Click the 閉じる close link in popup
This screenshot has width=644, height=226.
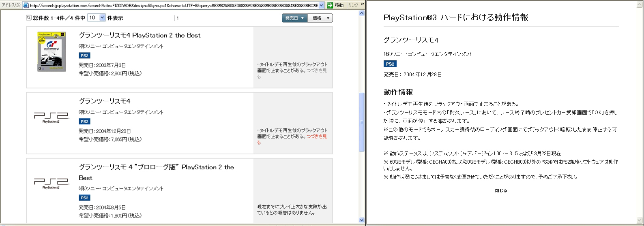tap(500, 190)
